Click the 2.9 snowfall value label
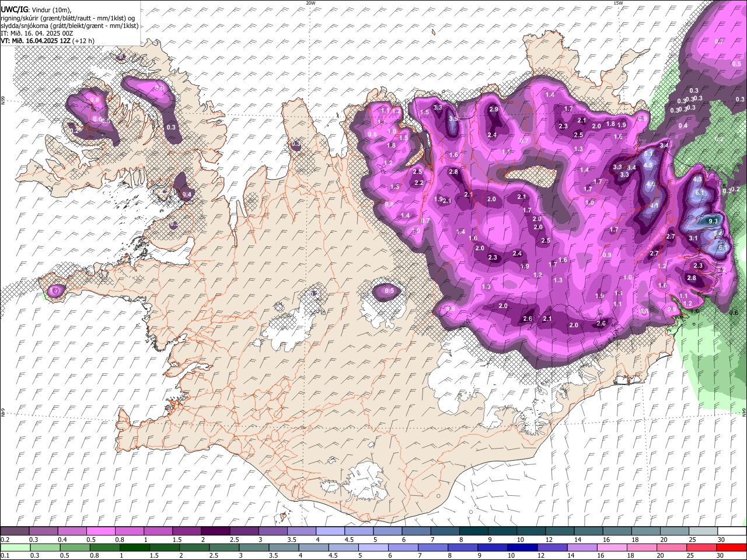Screen dimensions: 747x560 pyautogui.click(x=494, y=110)
